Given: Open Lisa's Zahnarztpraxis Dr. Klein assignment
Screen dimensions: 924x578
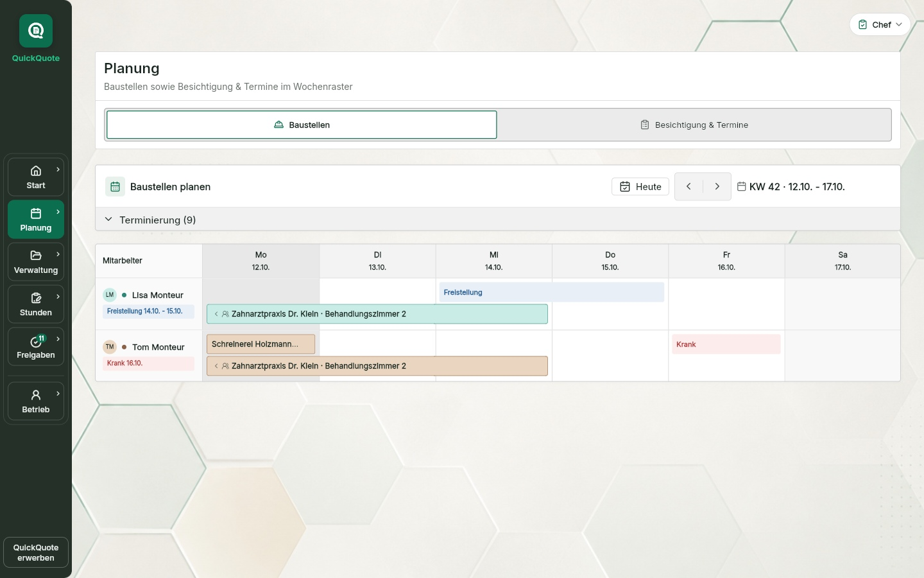Looking at the screenshot, I should coord(377,314).
